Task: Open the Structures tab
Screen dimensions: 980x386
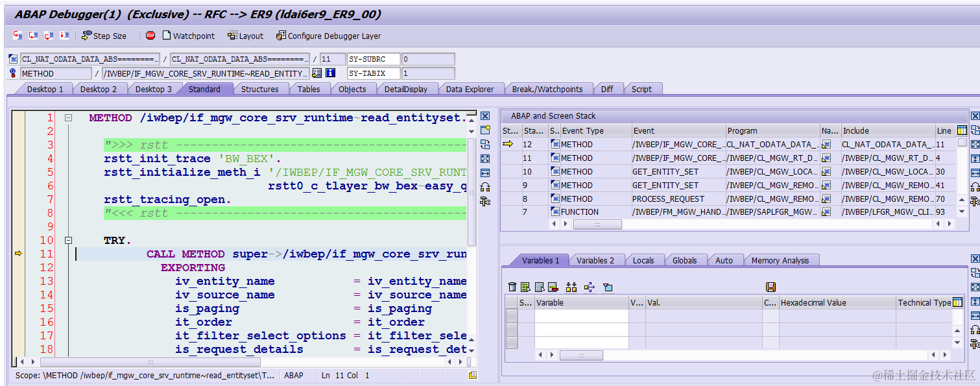Action: [x=259, y=89]
